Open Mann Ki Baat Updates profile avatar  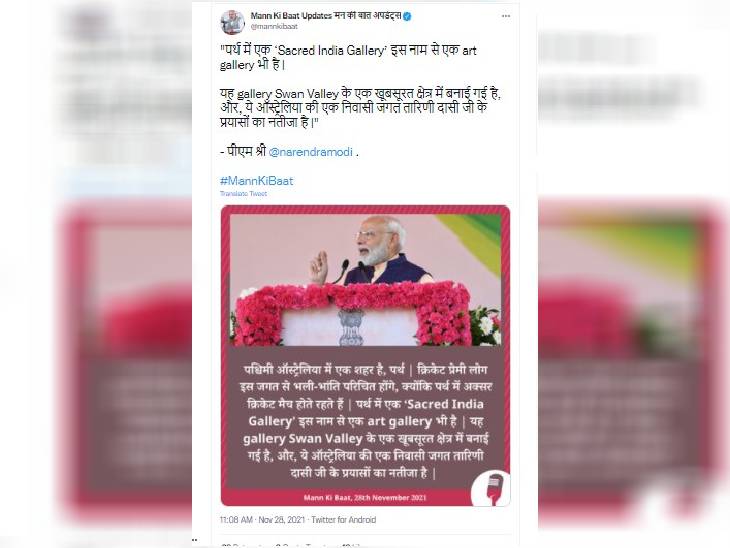point(232,21)
